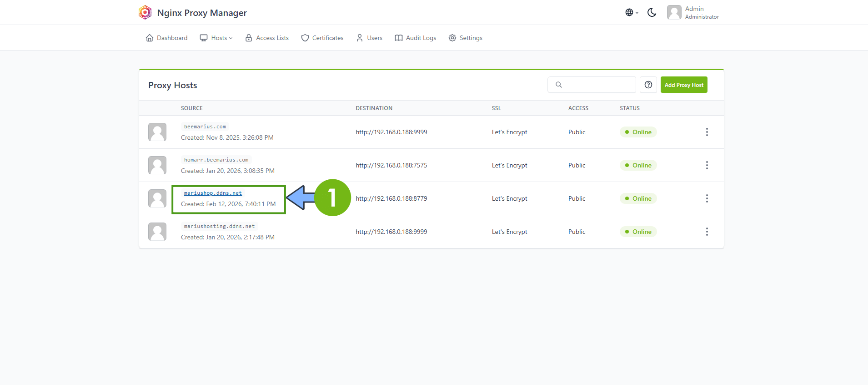Open the Access Lists page
Screen dimensions: 868x385
click(x=267, y=38)
